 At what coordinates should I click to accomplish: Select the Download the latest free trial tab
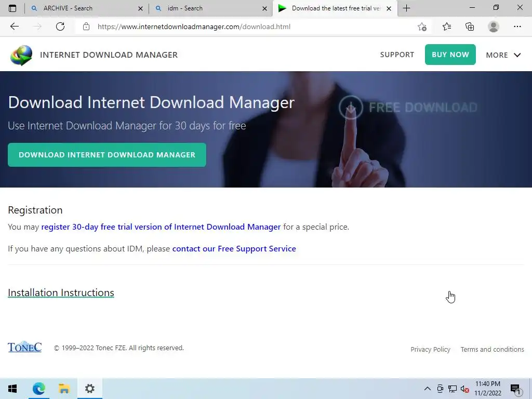tap(334, 8)
